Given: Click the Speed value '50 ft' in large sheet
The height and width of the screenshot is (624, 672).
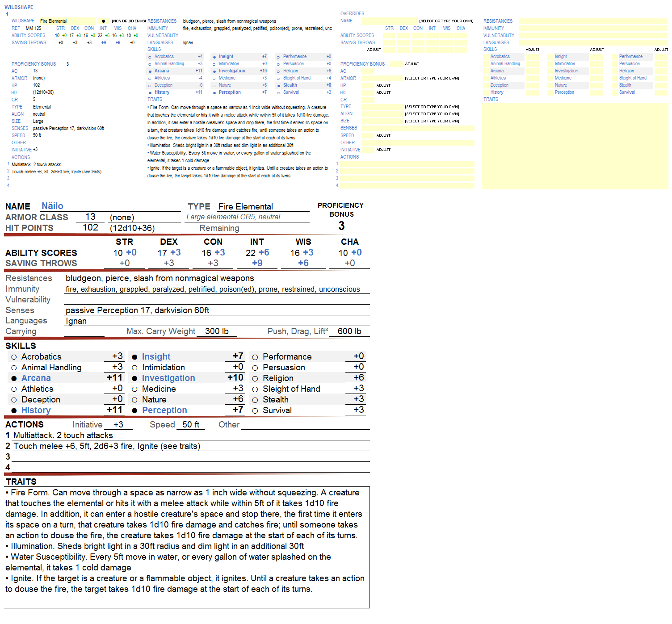Looking at the screenshot, I should click(x=191, y=425).
